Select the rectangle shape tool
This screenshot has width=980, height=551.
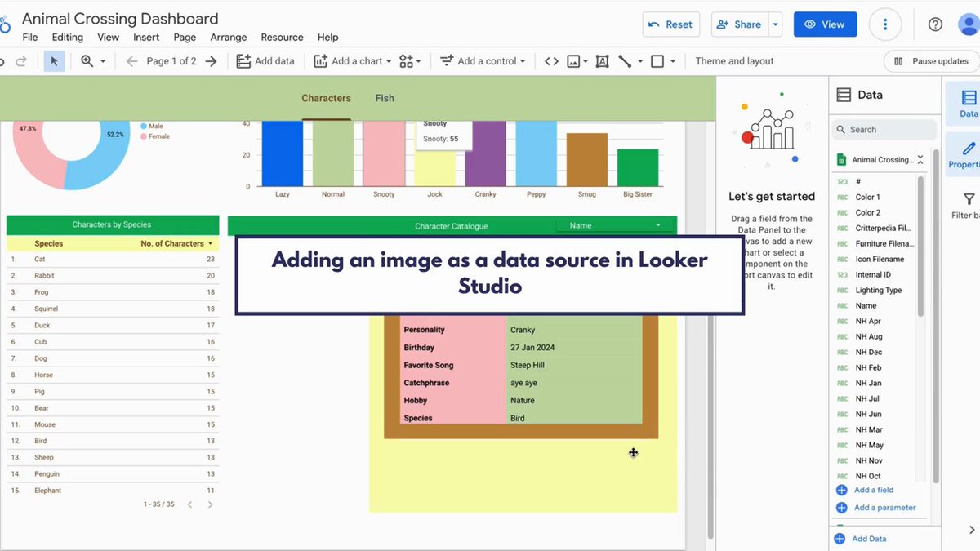click(x=657, y=61)
